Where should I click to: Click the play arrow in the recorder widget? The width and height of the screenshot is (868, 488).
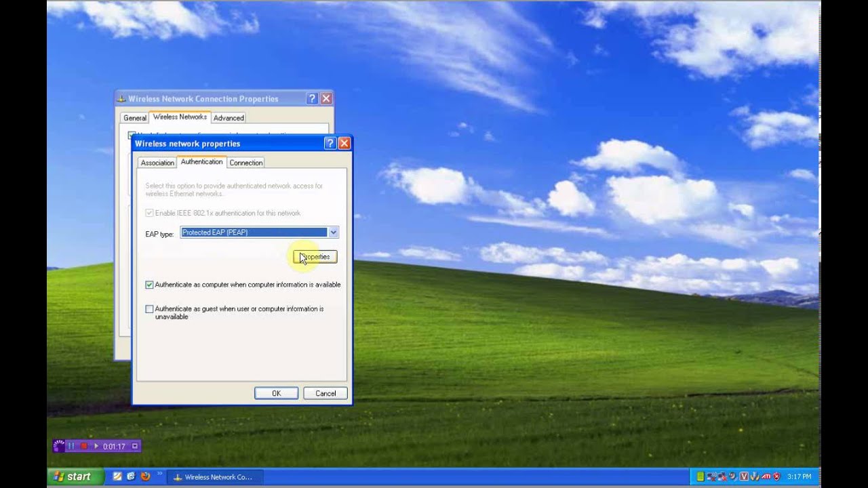tap(96, 446)
